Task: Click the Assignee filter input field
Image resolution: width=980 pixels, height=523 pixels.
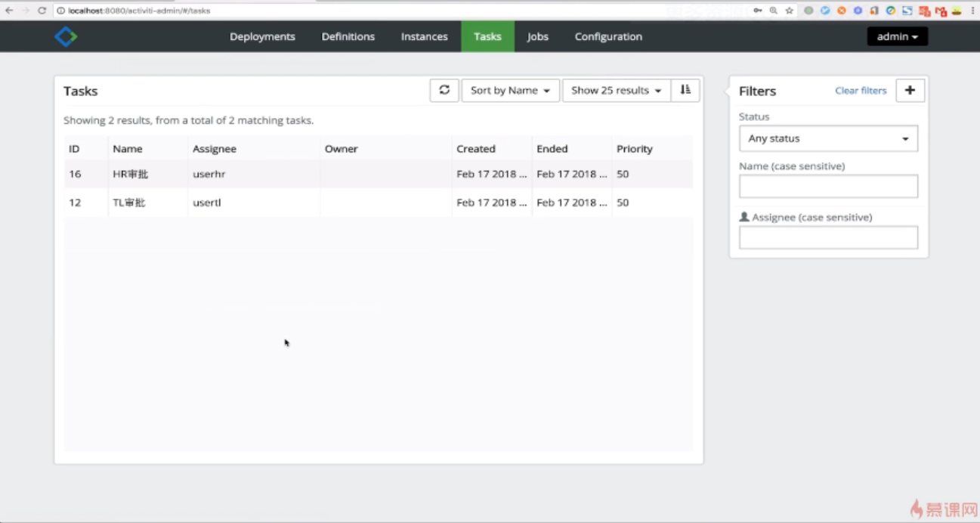Action: 828,237
